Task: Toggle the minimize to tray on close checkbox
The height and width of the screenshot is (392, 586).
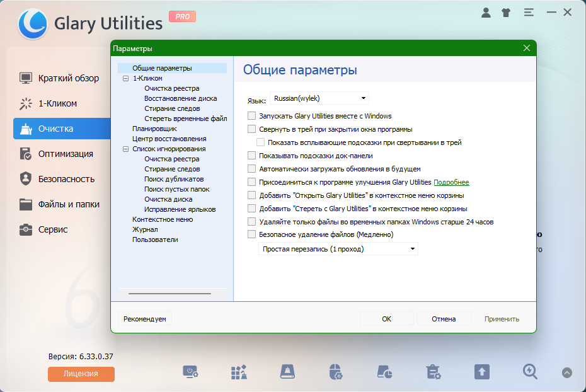Action: 252,129
